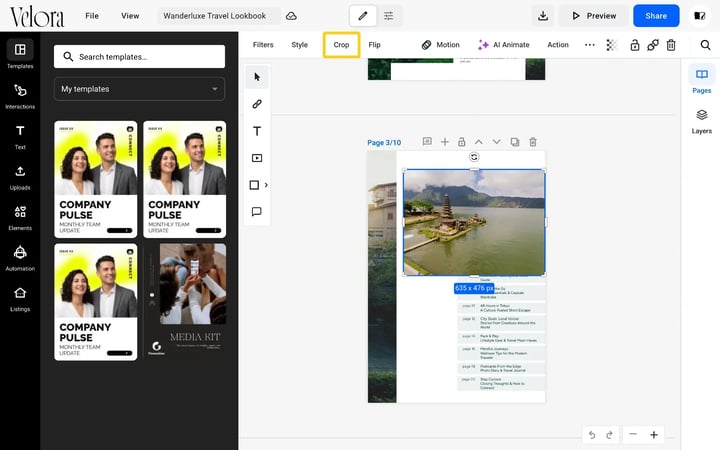
Task: Click the Preview button
Action: tap(594, 16)
